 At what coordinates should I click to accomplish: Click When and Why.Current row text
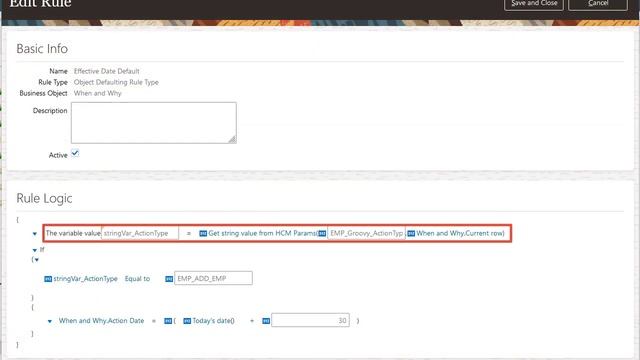(x=460, y=233)
